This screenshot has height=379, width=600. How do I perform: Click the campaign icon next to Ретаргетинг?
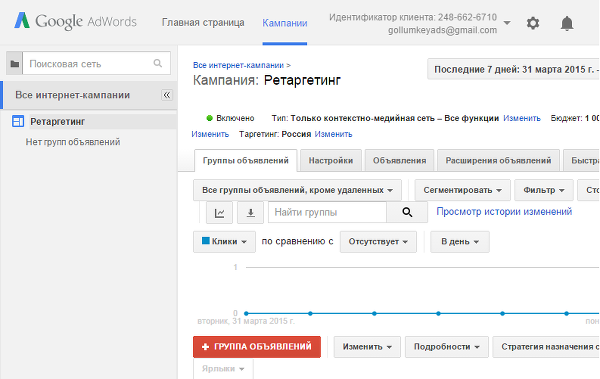18,121
